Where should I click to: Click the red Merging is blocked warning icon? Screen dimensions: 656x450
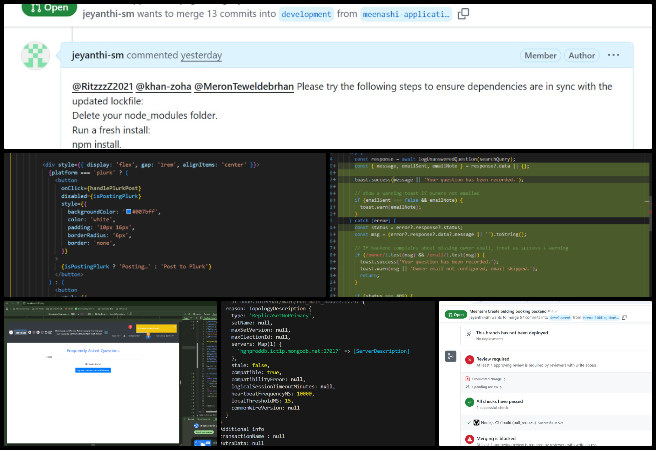click(468, 439)
